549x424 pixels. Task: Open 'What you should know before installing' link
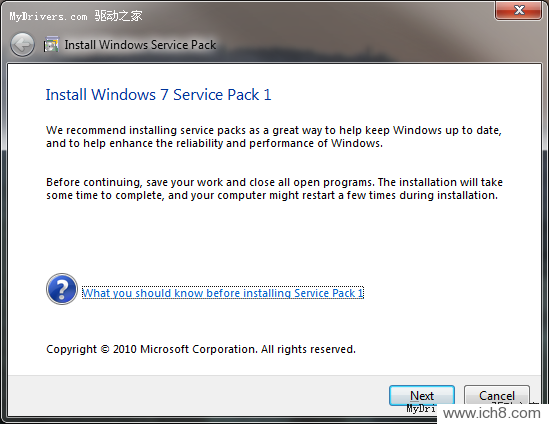[x=223, y=293]
